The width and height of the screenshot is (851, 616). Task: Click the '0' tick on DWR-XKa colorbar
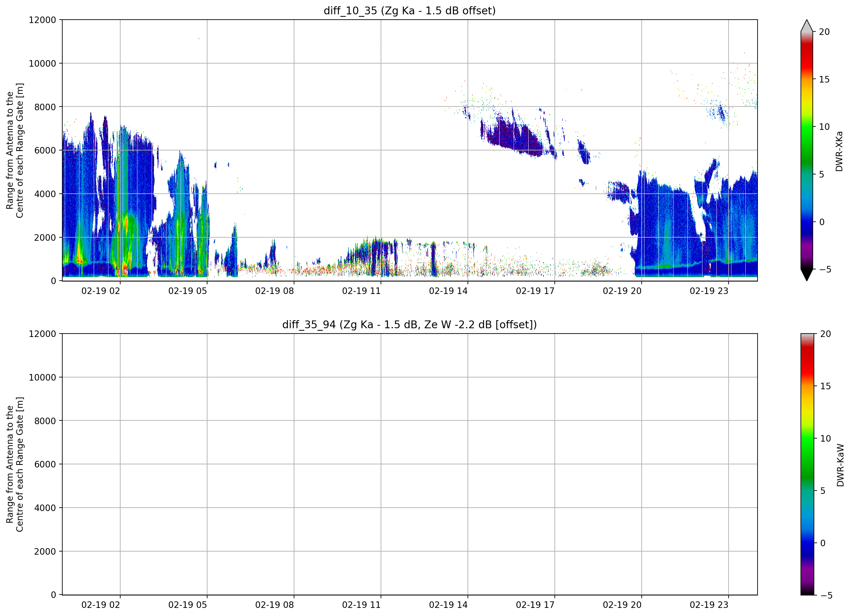tap(822, 222)
